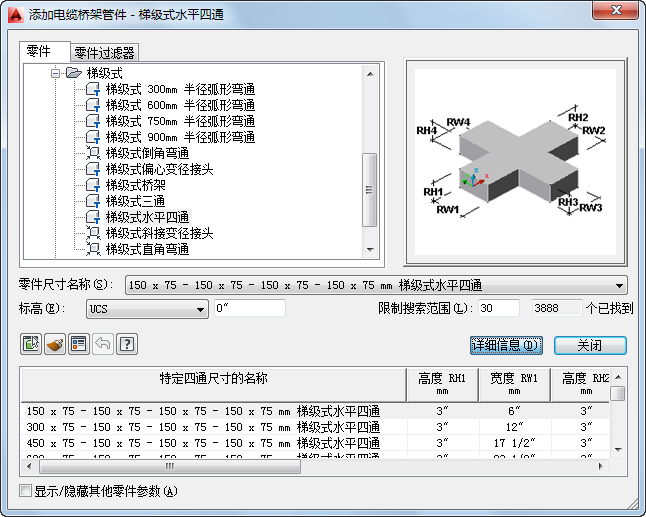Switch to the 零件过滤器 tab
The image size is (646, 517).
tap(105, 53)
